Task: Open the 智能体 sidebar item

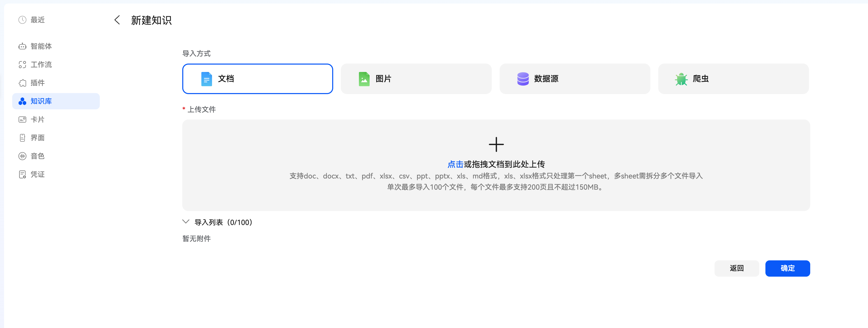Action: [56, 46]
